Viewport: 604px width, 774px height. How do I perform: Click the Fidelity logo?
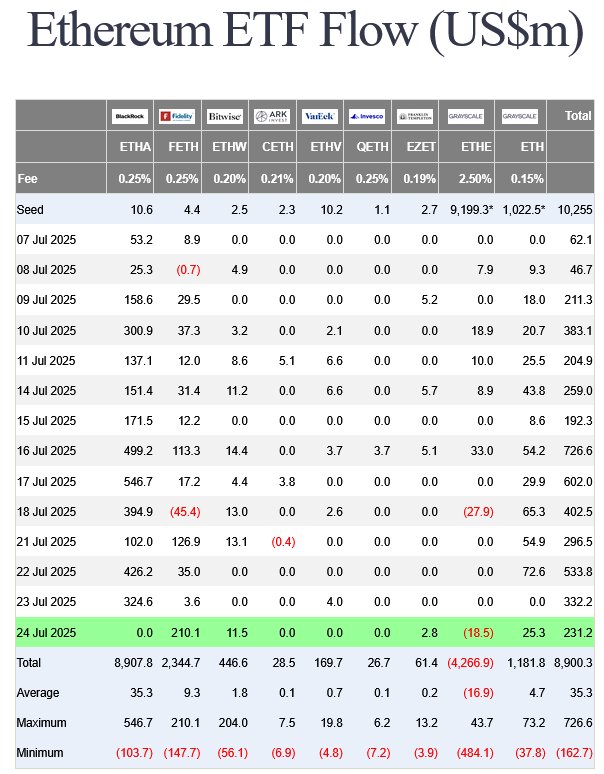tap(177, 116)
